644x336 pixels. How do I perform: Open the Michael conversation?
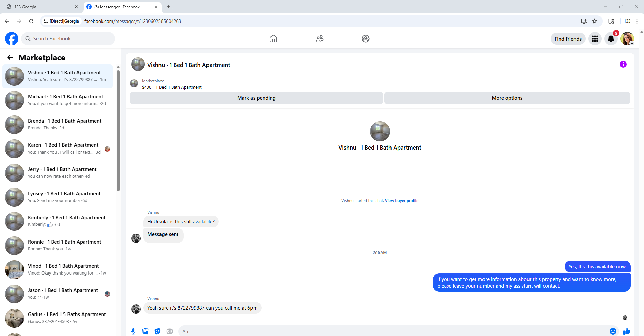tap(58, 100)
